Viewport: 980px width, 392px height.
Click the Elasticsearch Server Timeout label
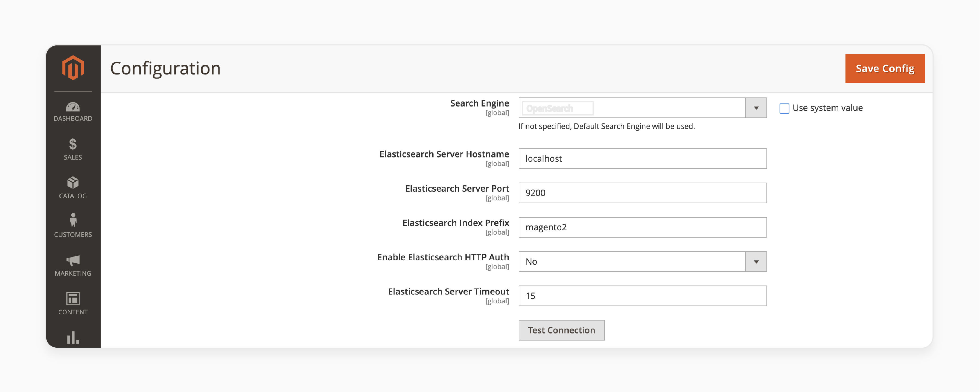(448, 291)
